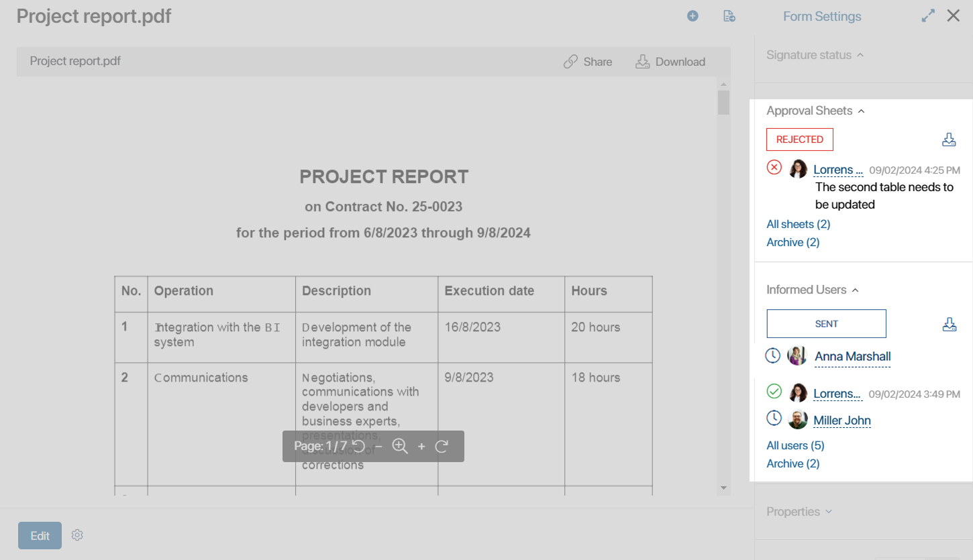This screenshot has height=560, width=973.
Task: Download the informed users sheet
Action: coord(949,324)
